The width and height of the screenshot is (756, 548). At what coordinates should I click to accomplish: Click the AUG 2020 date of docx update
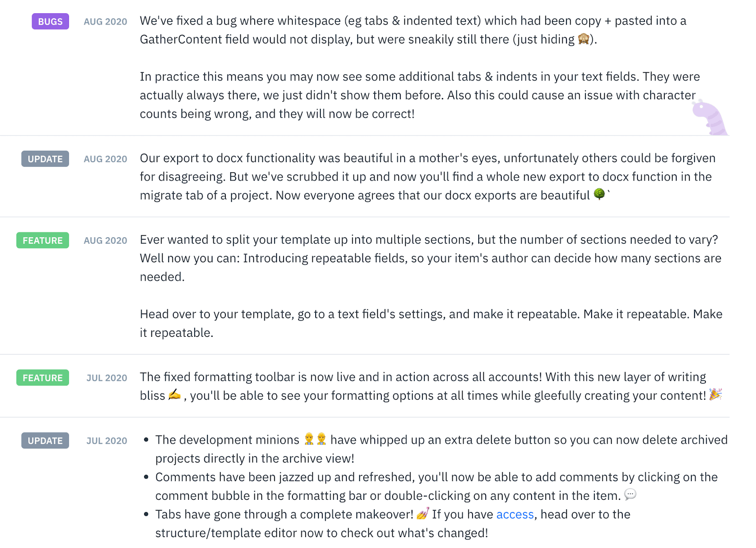click(105, 159)
